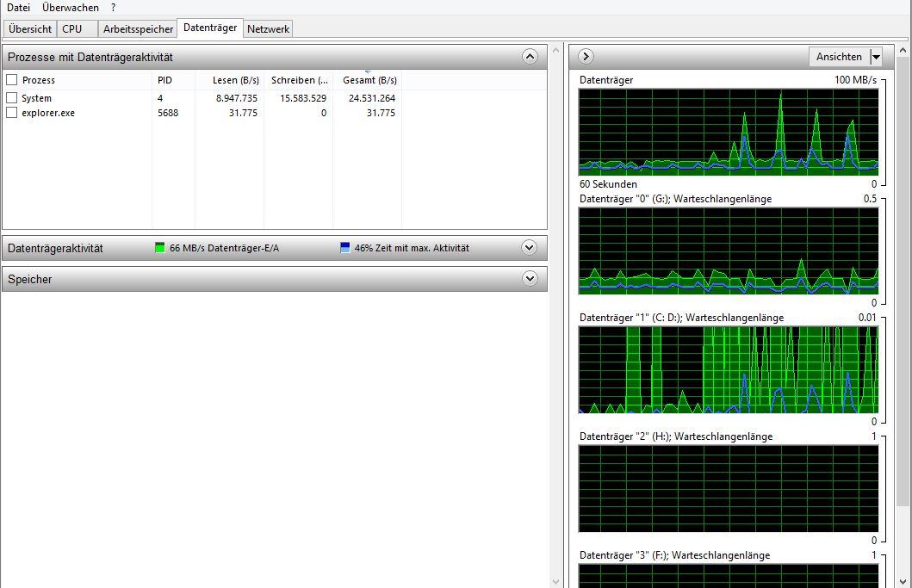
Task: Sort by the PID column header
Action: [x=164, y=80]
